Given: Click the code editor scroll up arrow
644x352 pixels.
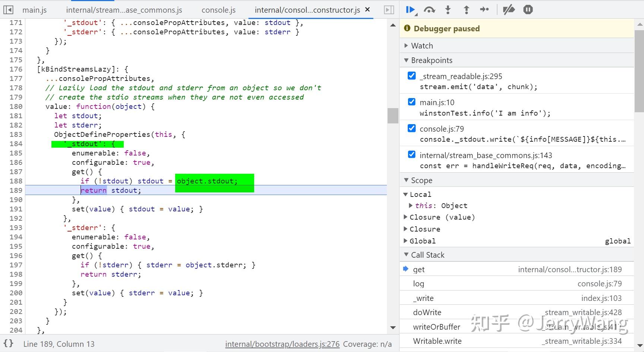Looking at the screenshot, I should coord(393,25).
